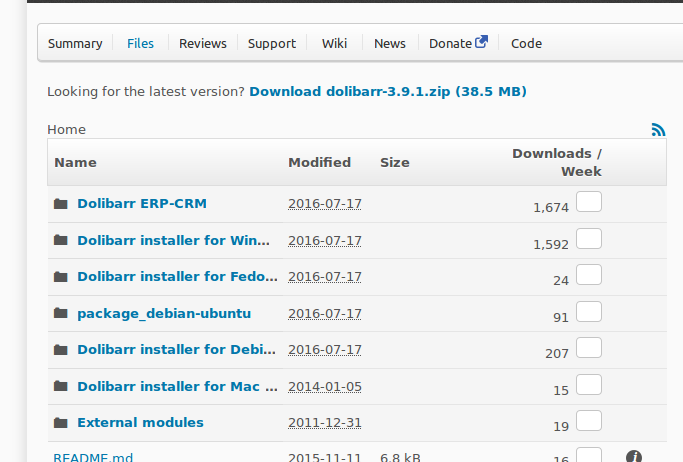Go to the Support tab
The height and width of the screenshot is (462, 683).
click(x=272, y=44)
